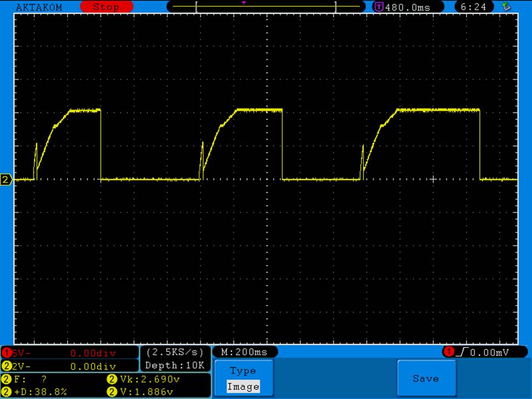Click the USB connection icon in top bar

coord(505,7)
